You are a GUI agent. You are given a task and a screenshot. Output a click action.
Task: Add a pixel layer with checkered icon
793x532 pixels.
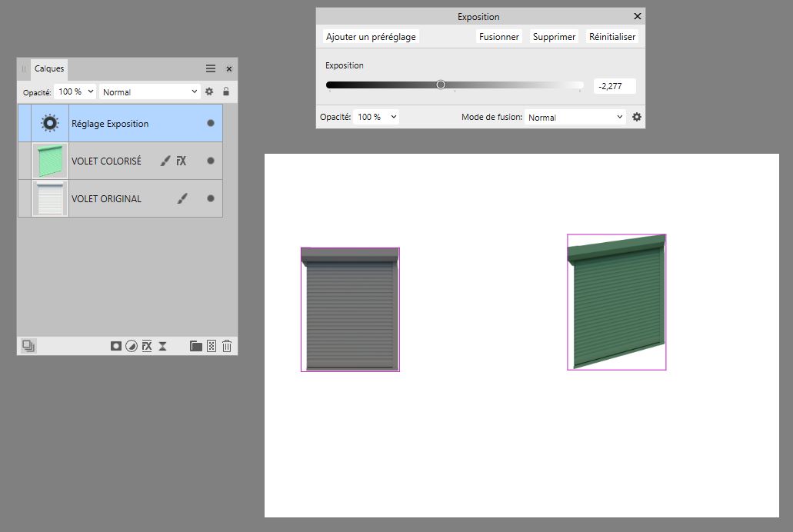(x=212, y=346)
